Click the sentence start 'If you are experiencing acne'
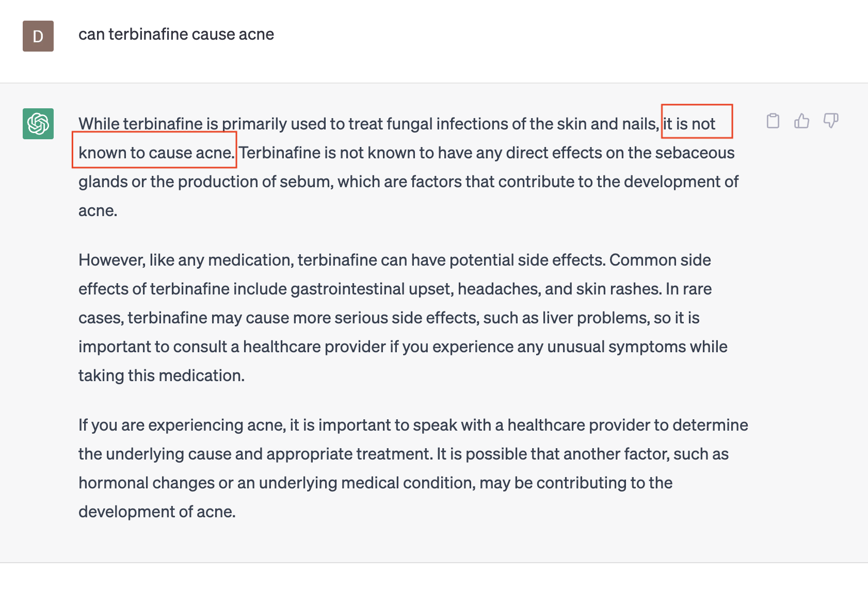The width and height of the screenshot is (868, 590). pos(182,425)
